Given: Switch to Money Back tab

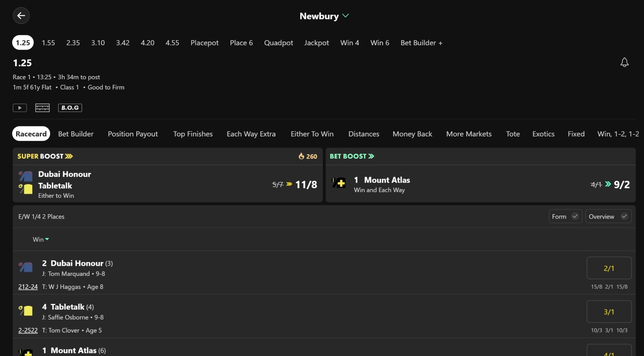Looking at the screenshot, I should (x=412, y=134).
